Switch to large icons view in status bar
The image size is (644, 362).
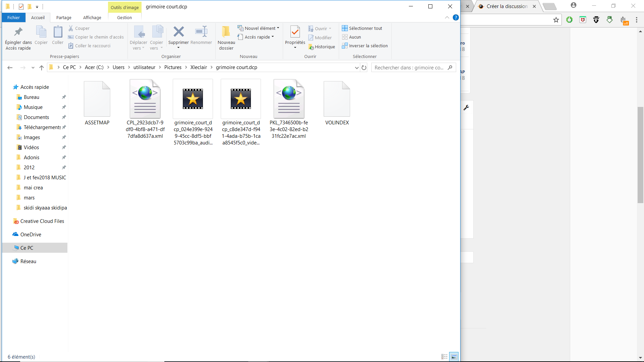[x=454, y=357]
